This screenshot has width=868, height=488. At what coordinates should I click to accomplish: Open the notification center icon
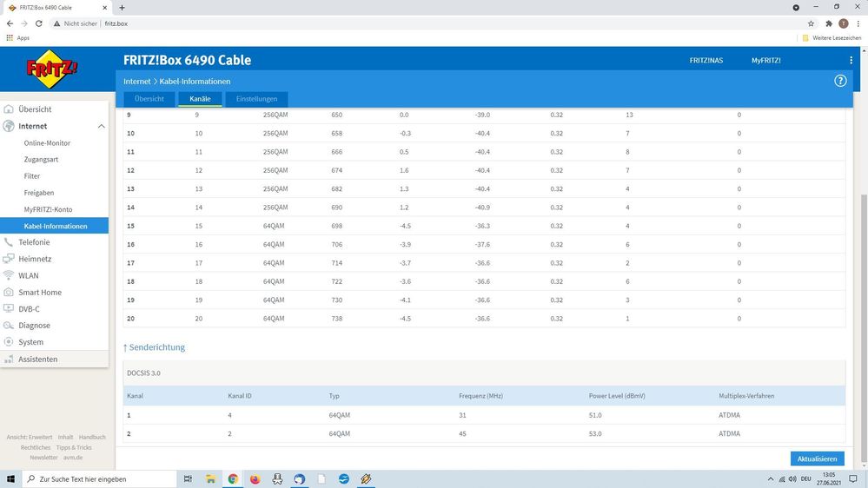tap(853, 479)
